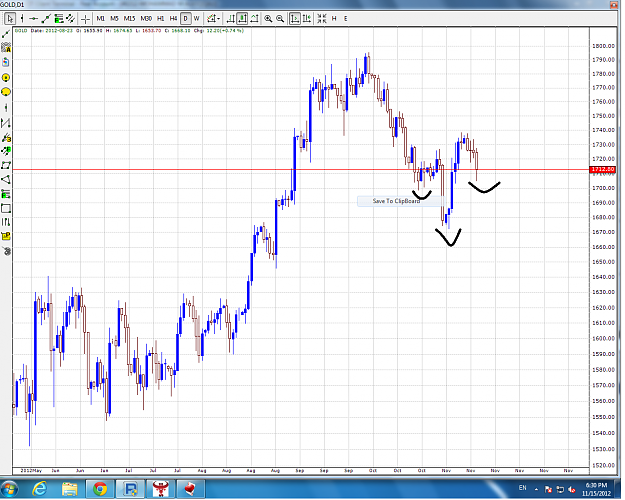The height and width of the screenshot is (500, 625).
Task: Select the fan tool labeled 3
Action: (x=6, y=138)
